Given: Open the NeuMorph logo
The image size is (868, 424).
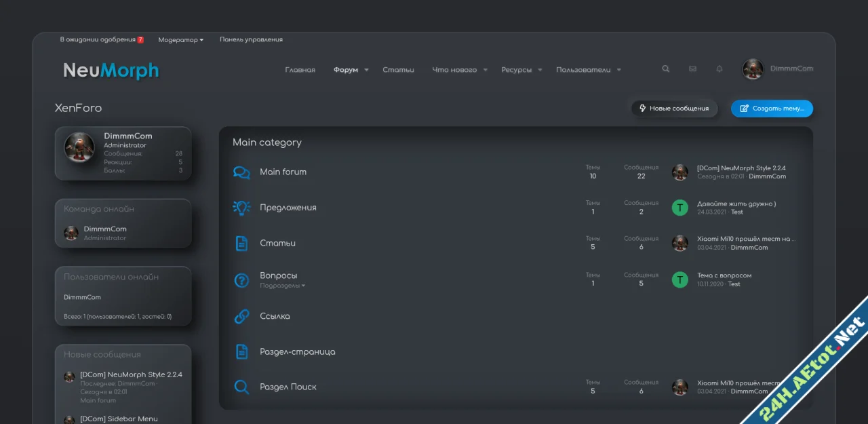Looking at the screenshot, I should (x=111, y=70).
